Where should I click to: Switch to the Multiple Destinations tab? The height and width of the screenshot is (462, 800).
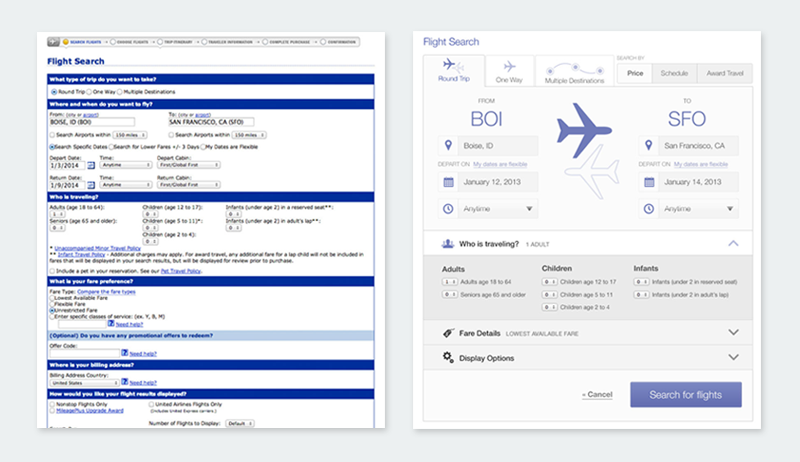(x=574, y=71)
